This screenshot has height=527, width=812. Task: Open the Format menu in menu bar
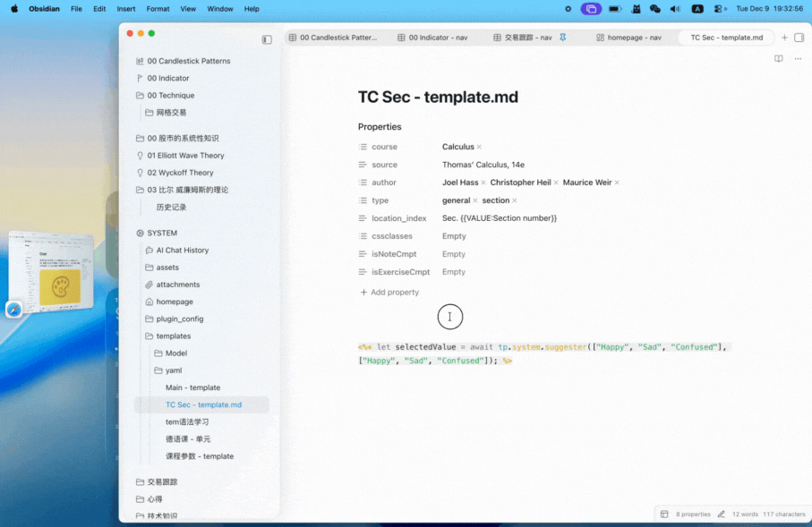pyautogui.click(x=158, y=9)
